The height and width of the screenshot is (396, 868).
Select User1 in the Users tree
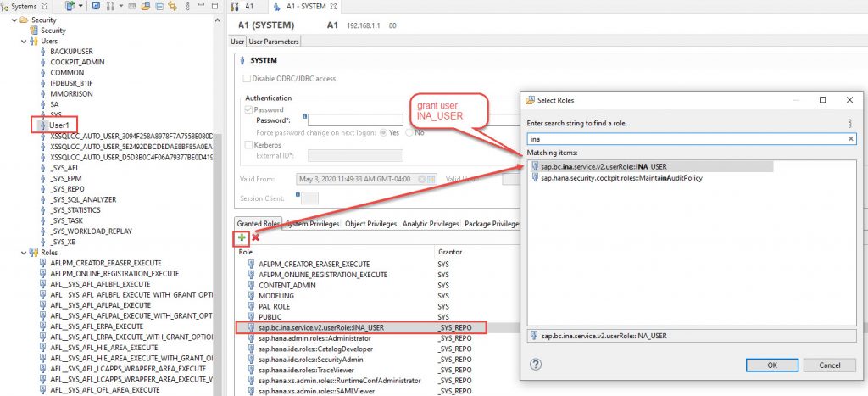pyautogui.click(x=58, y=125)
